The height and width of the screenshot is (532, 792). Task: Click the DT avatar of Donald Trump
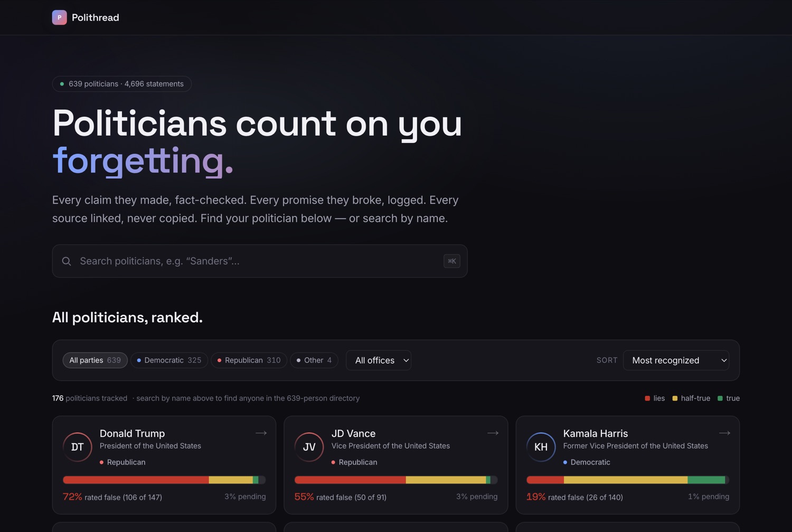click(x=78, y=447)
